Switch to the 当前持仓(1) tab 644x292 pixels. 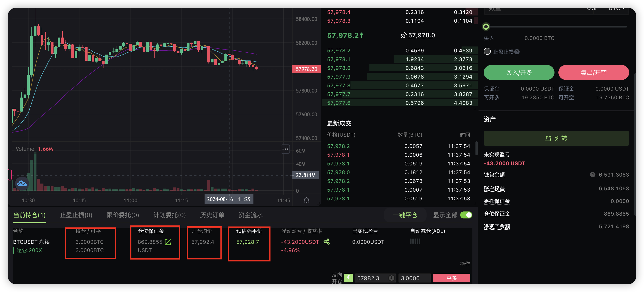(x=29, y=215)
